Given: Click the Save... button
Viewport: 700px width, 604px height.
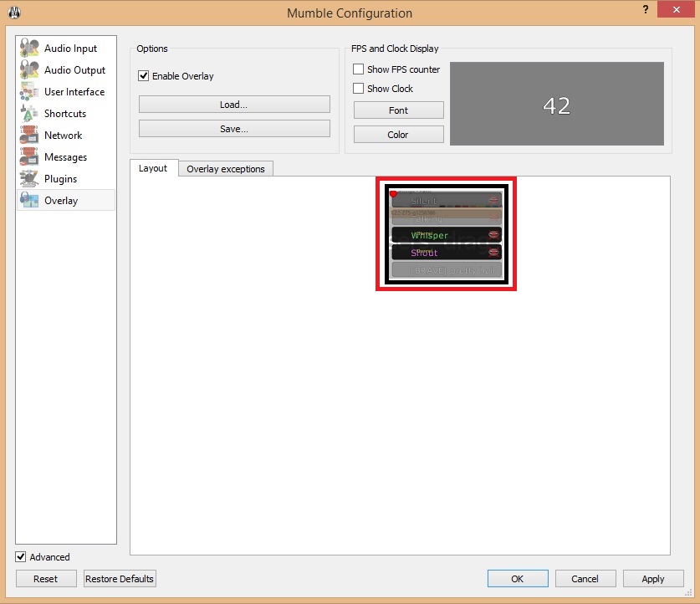Looking at the screenshot, I should point(234,129).
